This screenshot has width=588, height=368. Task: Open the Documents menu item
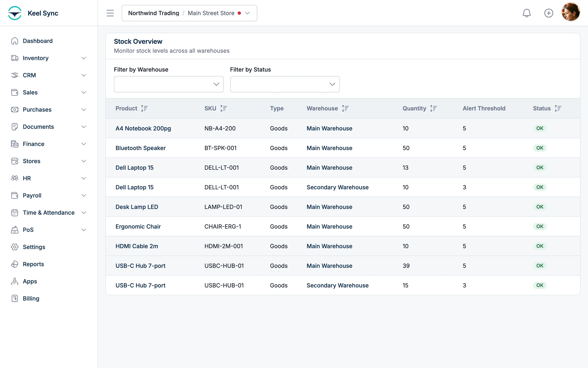(49, 127)
